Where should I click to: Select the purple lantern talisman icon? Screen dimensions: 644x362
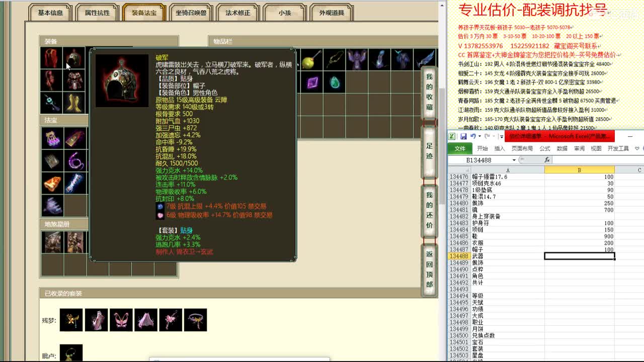pos(52,138)
